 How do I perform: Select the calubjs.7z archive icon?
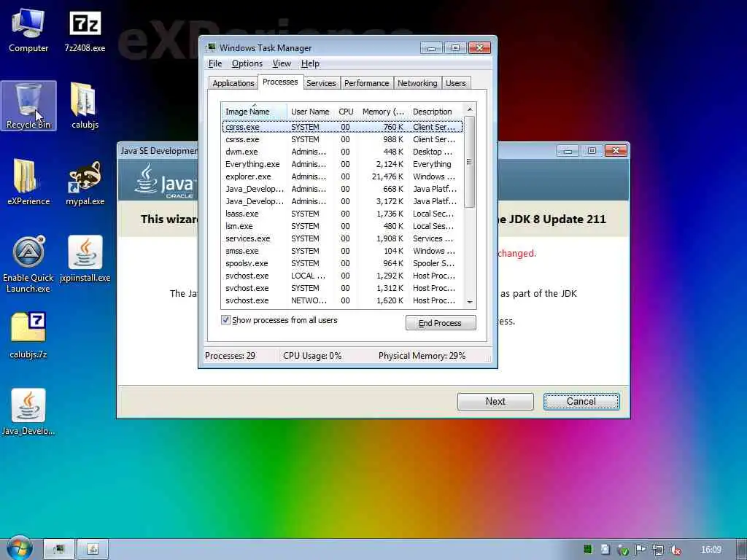pyautogui.click(x=28, y=335)
